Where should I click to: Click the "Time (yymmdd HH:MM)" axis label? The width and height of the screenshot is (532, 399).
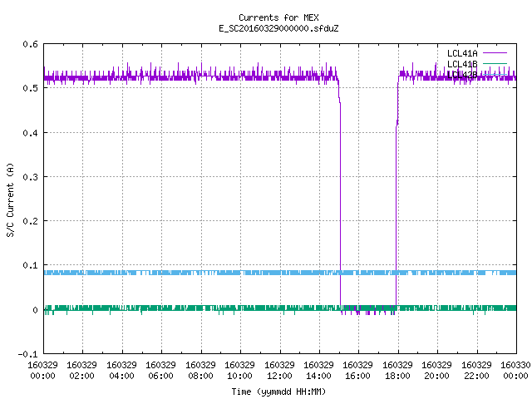point(278,392)
